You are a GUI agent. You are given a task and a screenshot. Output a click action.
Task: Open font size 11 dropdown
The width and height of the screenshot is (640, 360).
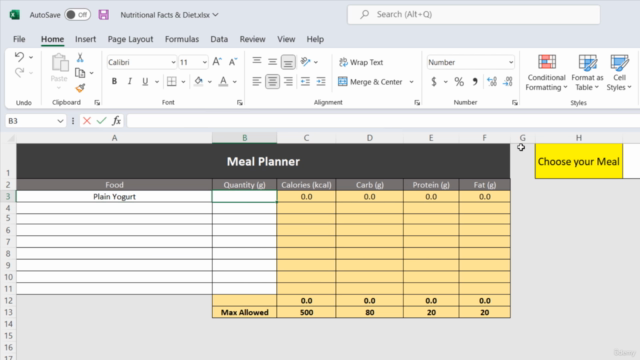[x=204, y=62]
